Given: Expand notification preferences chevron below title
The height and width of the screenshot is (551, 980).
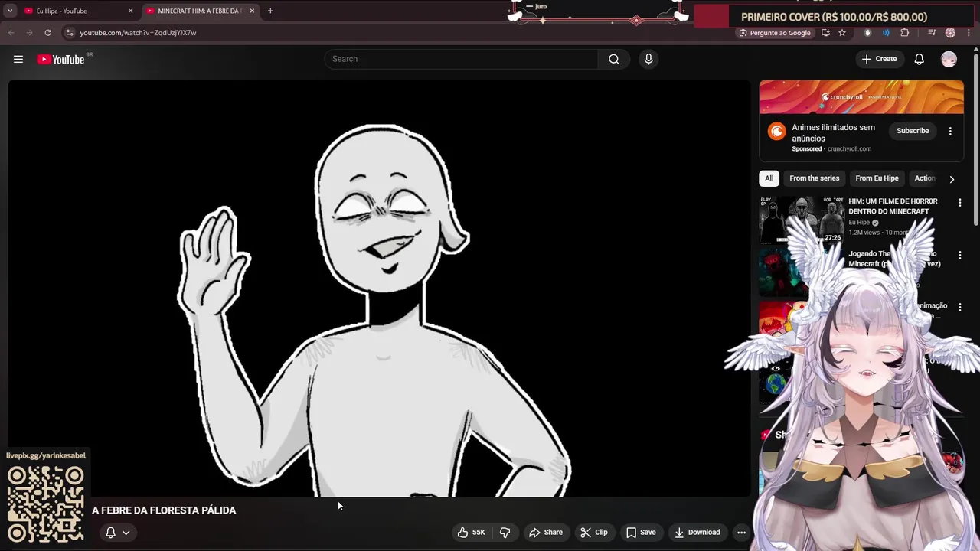Looking at the screenshot, I should click(x=126, y=533).
